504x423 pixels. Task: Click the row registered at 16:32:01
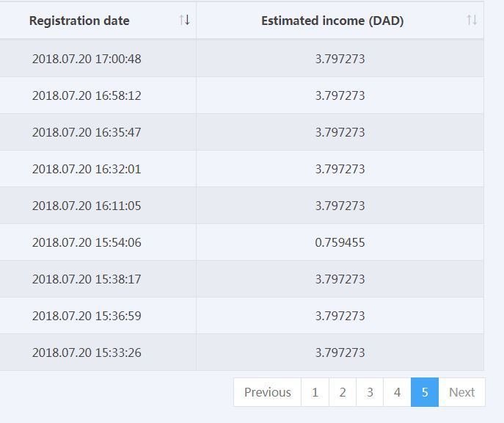[87, 169]
